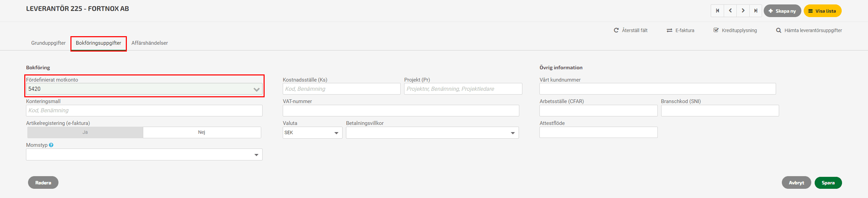The width and height of the screenshot is (868, 198).
Task: Go to next supplier with right arrow
Action: coord(743,11)
